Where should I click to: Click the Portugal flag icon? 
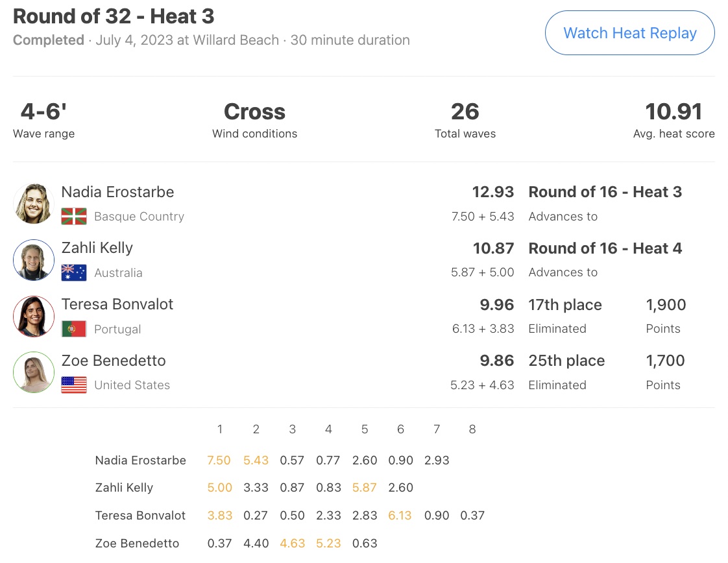click(x=74, y=329)
